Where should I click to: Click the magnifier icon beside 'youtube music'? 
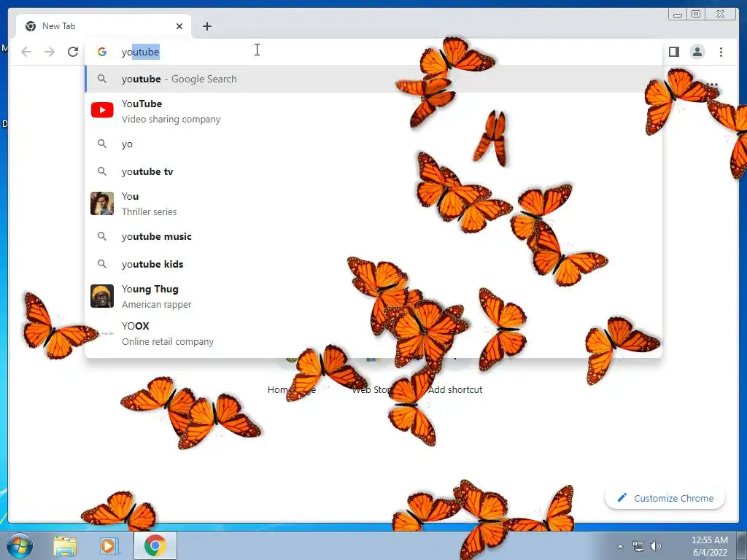[102, 236]
